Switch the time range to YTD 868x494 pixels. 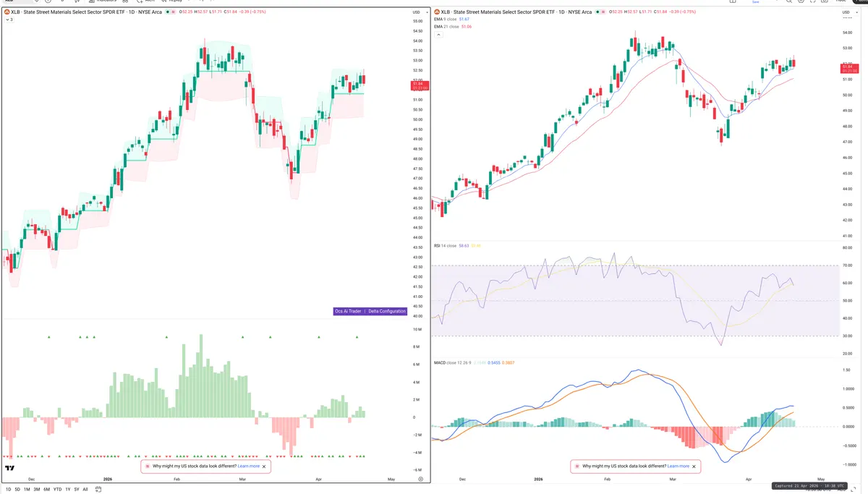pyautogui.click(x=58, y=489)
